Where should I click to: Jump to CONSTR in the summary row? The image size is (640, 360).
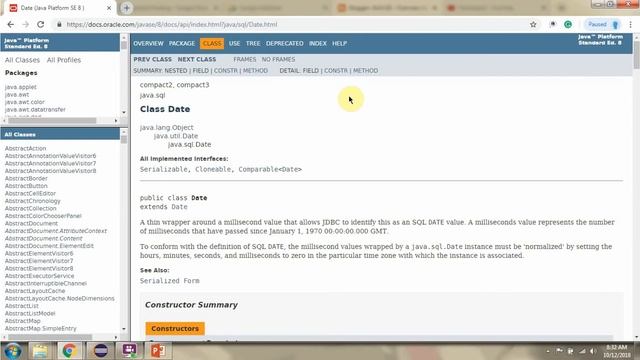[226, 71]
